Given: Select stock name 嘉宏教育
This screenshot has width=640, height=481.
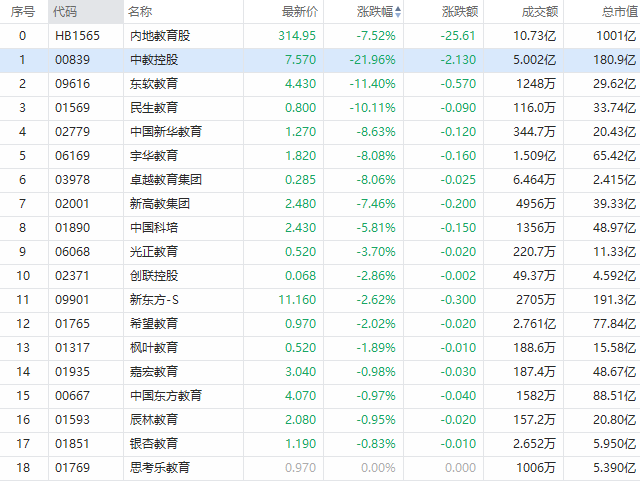Looking at the screenshot, I should coord(154,372).
